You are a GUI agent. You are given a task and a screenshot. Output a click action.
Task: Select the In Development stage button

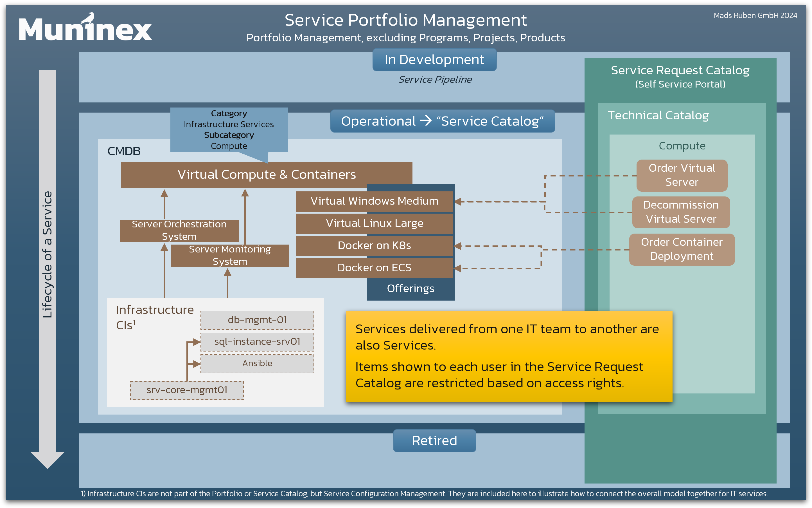(434, 59)
